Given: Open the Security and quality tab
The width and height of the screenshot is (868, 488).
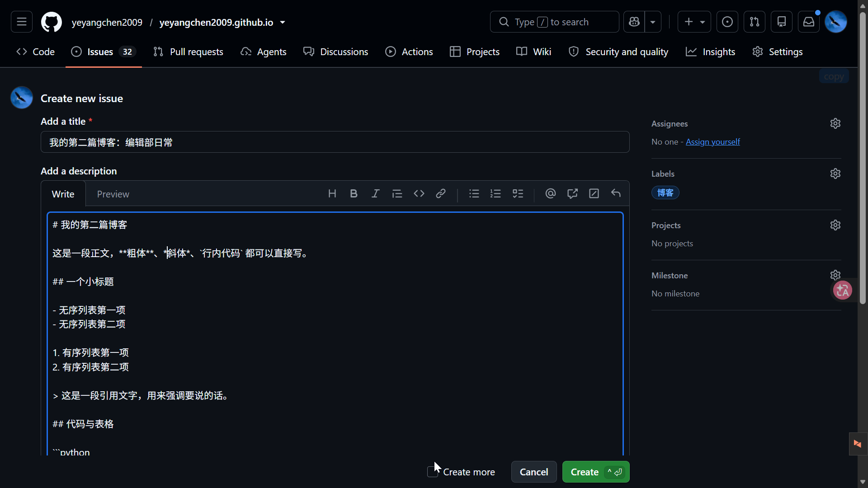Looking at the screenshot, I should click(618, 52).
